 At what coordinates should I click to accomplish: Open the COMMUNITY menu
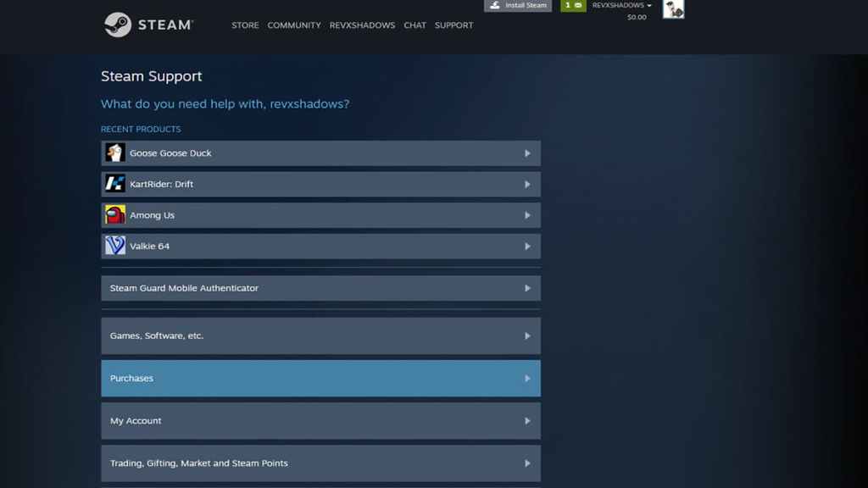click(x=294, y=25)
